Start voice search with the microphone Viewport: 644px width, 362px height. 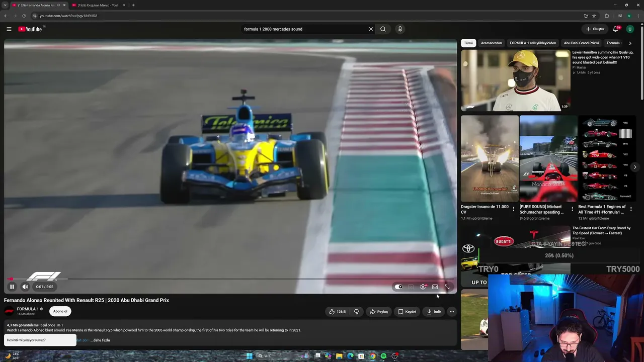click(x=400, y=29)
